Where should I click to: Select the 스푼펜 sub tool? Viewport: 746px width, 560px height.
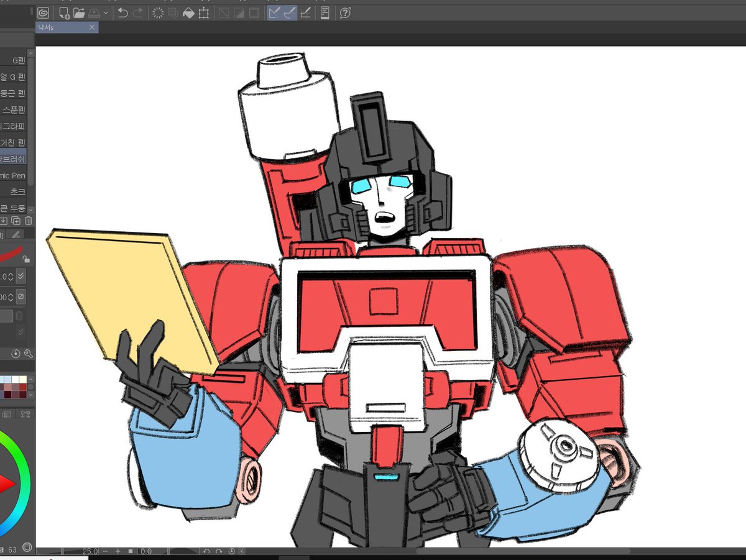tap(14, 109)
